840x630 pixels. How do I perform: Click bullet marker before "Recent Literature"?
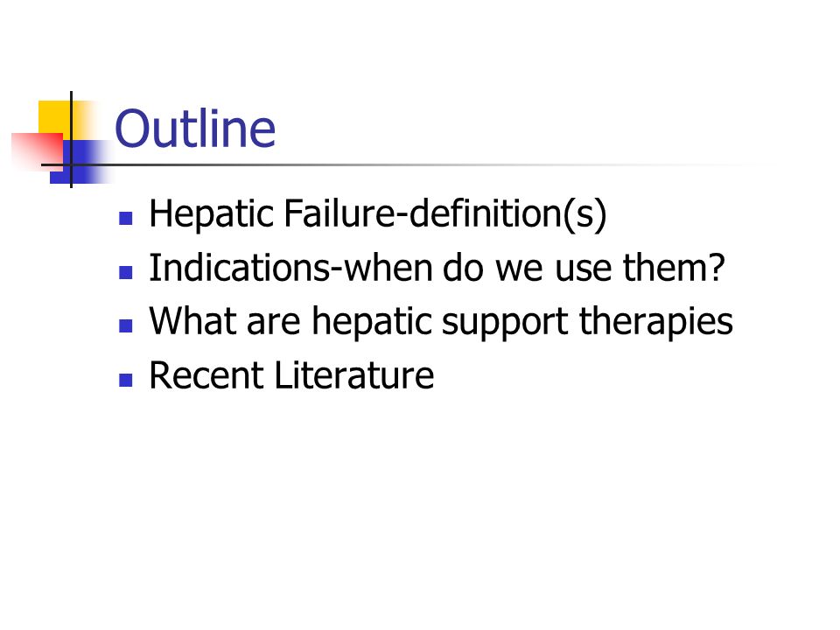point(126,380)
